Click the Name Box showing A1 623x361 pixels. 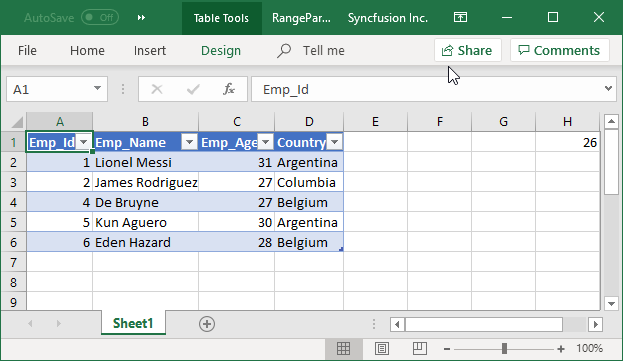pos(50,89)
